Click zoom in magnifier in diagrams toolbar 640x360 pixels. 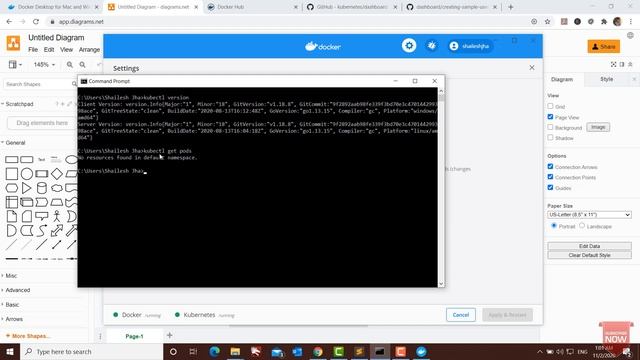[70, 64]
